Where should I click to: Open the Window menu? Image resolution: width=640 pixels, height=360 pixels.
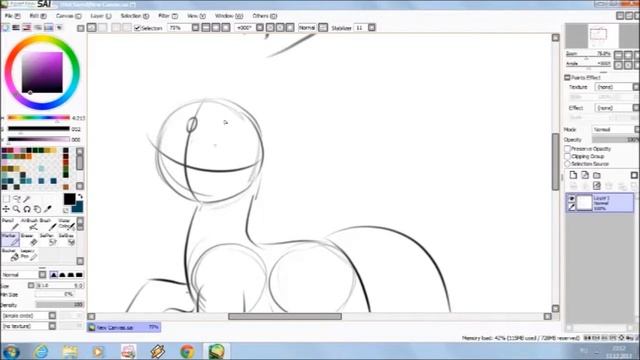point(229,16)
